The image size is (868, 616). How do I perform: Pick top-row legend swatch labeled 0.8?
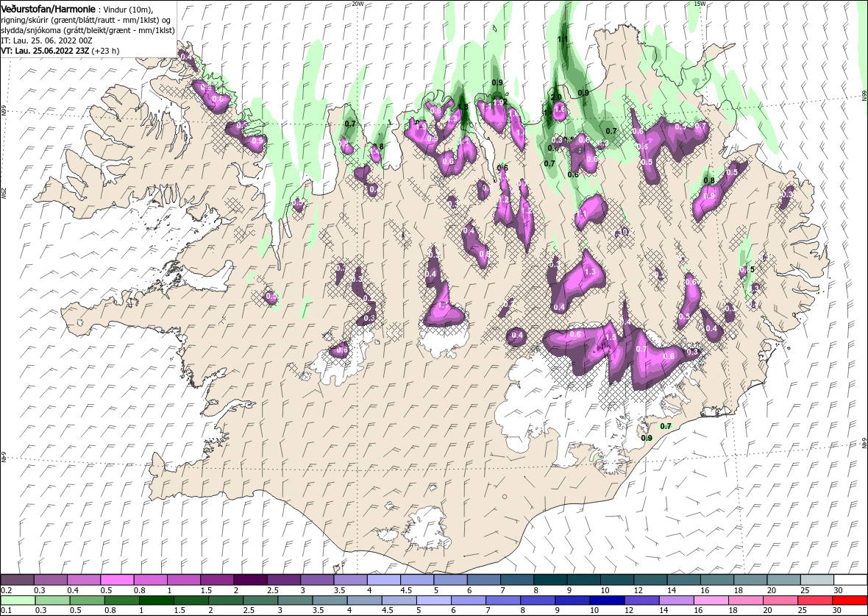tap(151, 581)
